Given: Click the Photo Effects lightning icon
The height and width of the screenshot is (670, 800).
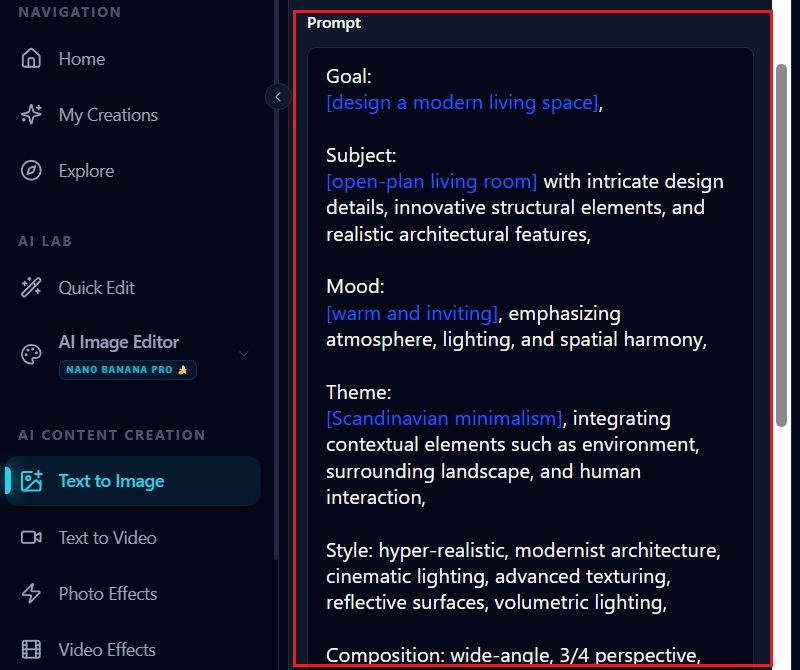Looking at the screenshot, I should click(31, 593).
